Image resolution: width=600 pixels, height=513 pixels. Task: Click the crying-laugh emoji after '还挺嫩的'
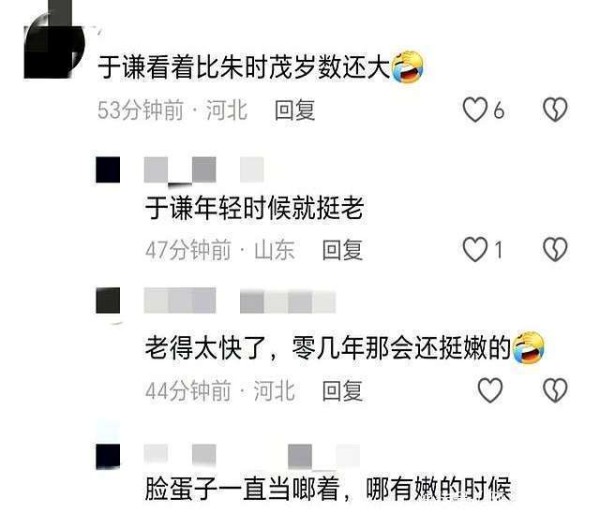click(x=528, y=347)
